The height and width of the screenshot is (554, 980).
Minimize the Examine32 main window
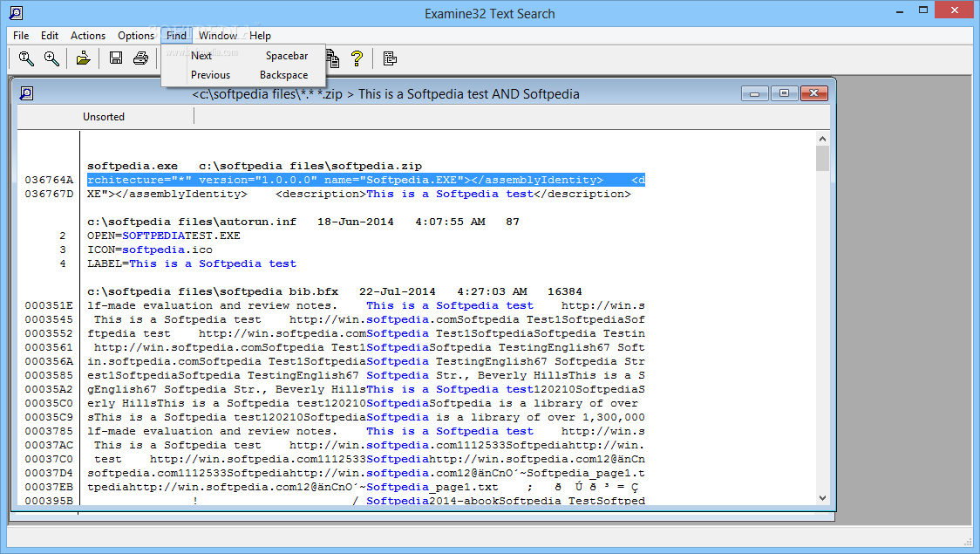pyautogui.click(x=900, y=10)
